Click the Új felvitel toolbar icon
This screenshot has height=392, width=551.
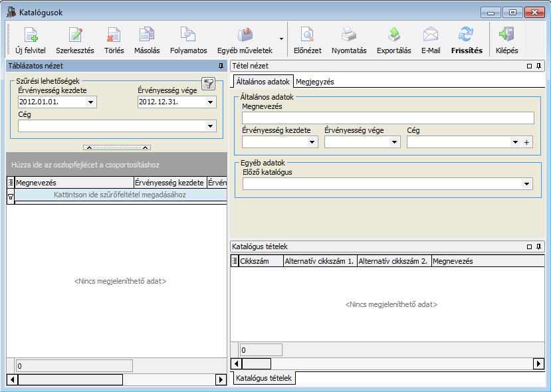click(31, 35)
